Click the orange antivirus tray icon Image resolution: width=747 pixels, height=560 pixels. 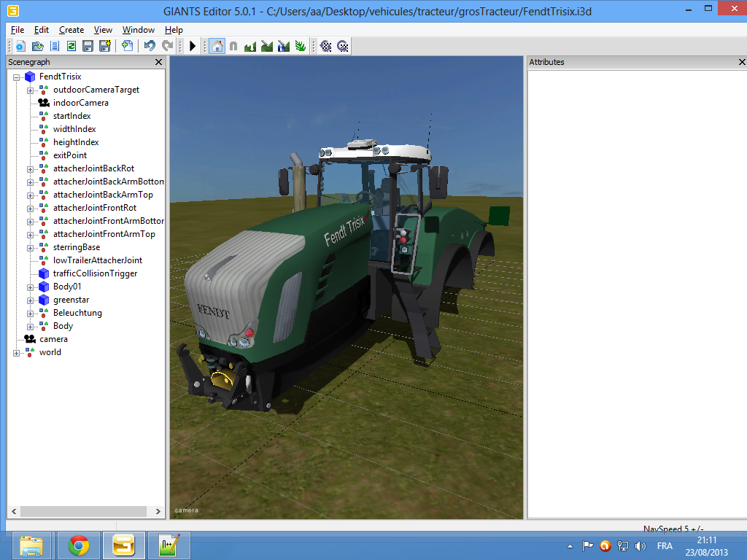coord(605,546)
